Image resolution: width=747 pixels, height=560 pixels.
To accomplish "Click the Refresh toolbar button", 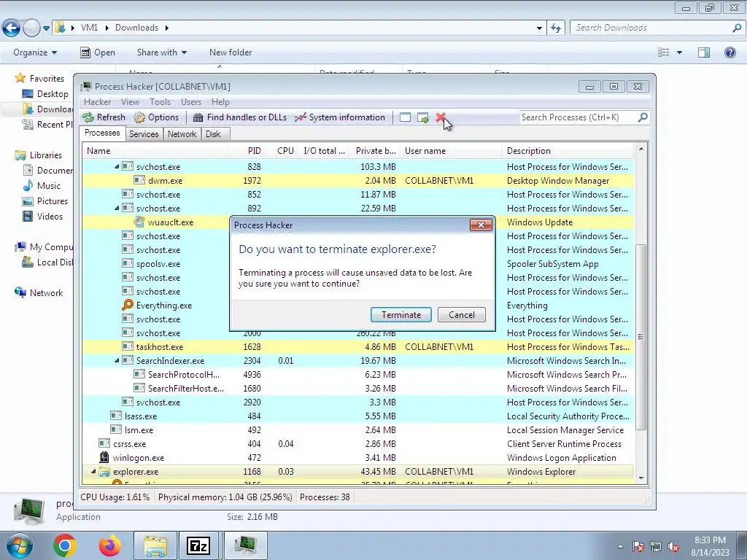I will (104, 117).
